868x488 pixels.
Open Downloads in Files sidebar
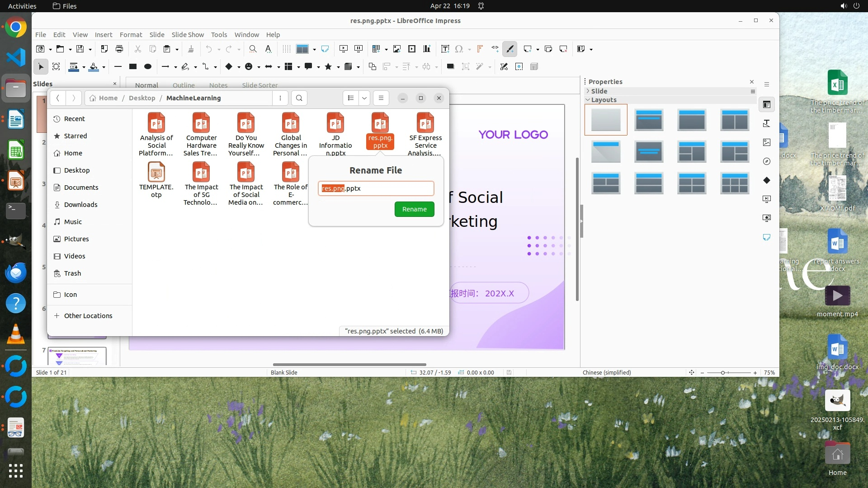80,205
